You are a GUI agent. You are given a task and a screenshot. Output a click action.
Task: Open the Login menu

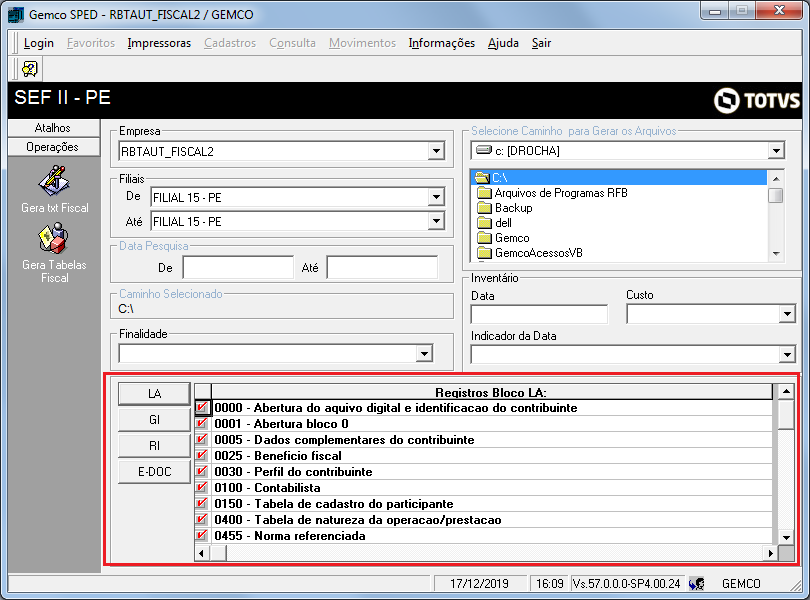(39, 43)
